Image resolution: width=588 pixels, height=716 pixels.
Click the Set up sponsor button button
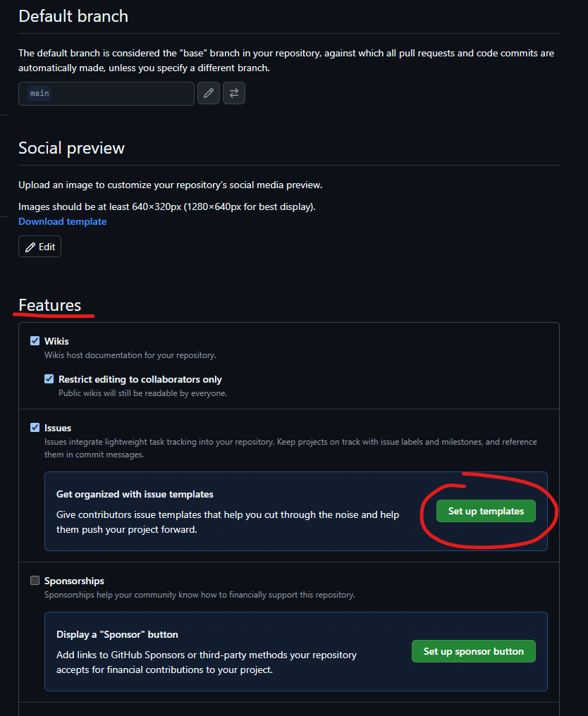[x=474, y=651]
